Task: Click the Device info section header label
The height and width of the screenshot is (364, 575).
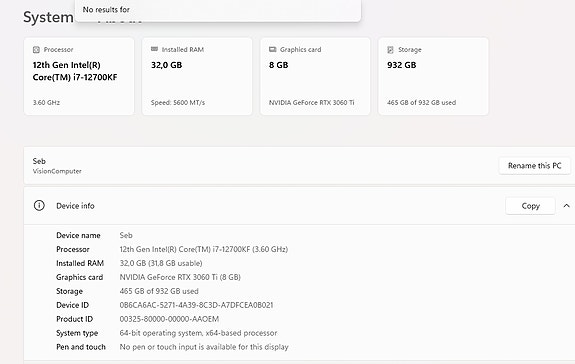Action: pyautogui.click(x=75, y=206)
